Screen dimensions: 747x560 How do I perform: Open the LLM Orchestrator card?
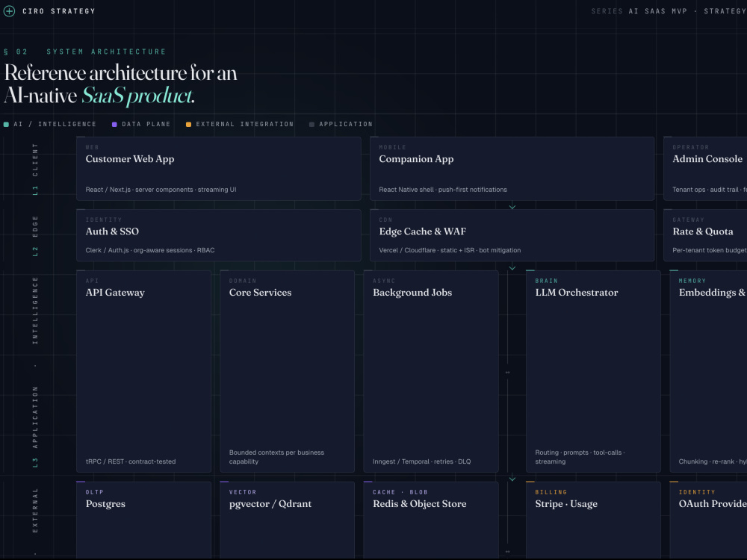point(593,371)
